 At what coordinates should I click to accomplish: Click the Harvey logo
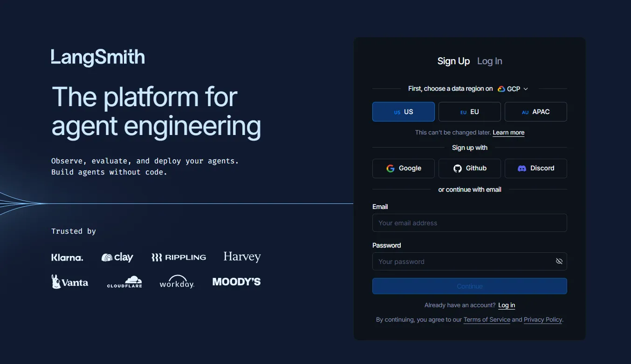click(x=242, y=257)
